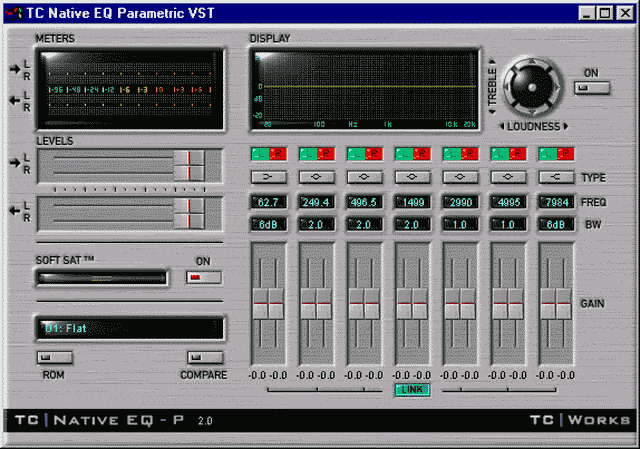Click the ROM button
640x449 pixels.
tap(55, 358)
